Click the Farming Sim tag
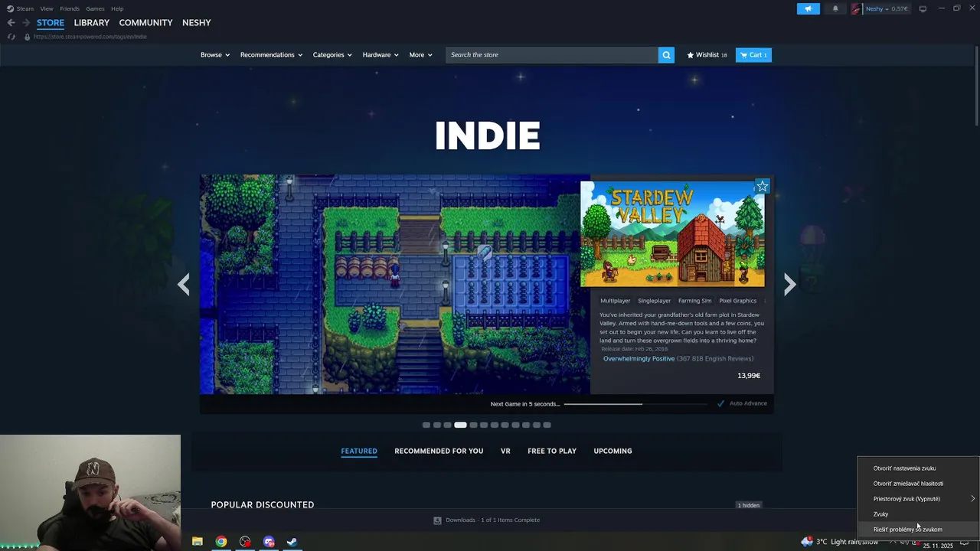The width and height of the screenshot is (980, 551). [x=694, y=301]
